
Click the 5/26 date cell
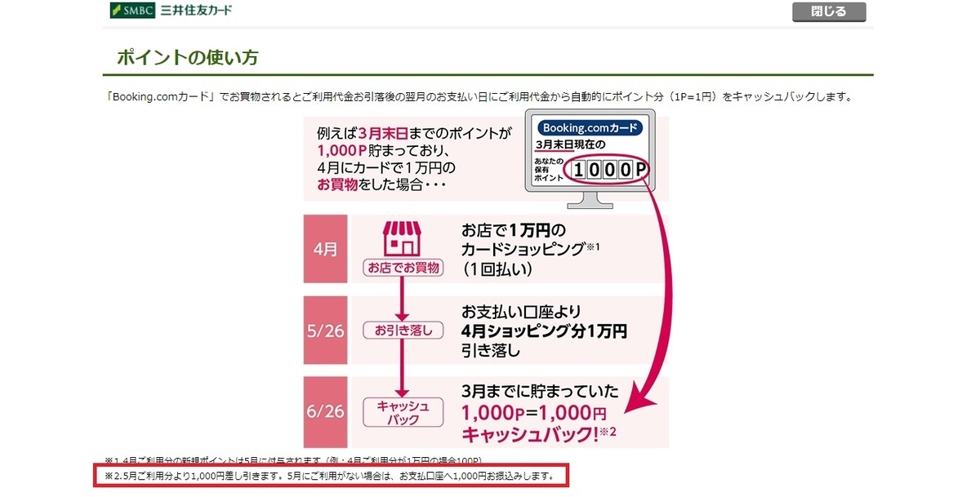pyautogui.click(x=324, y=331)
